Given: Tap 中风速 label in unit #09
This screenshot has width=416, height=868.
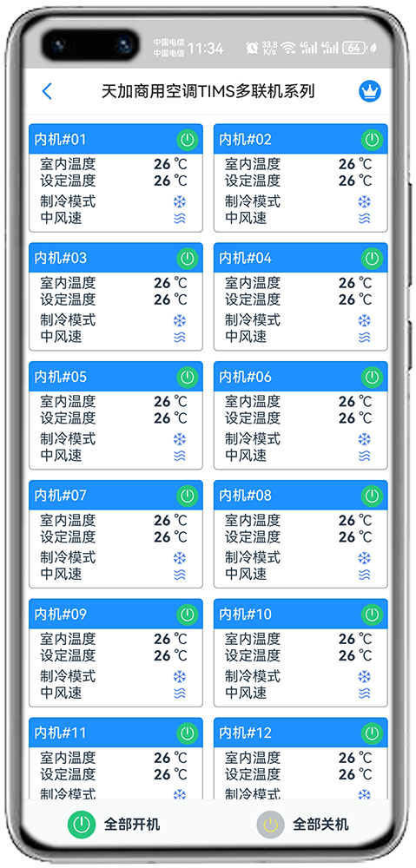Looking at the screenshot, I should pyautogui.click(x=62, y=693).
